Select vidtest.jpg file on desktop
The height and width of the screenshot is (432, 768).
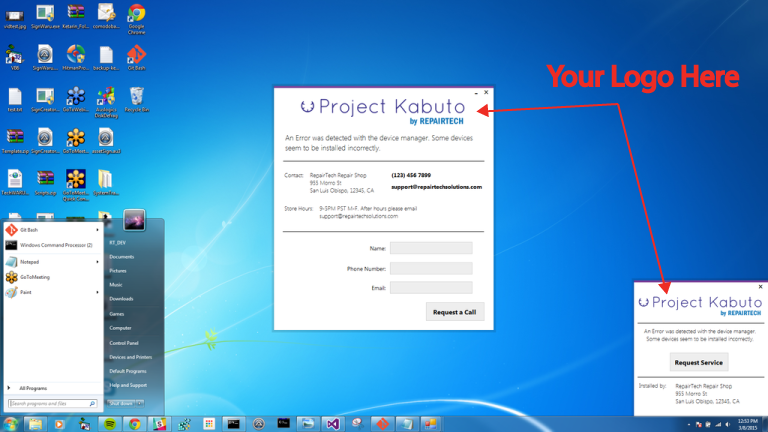(x=15, y=17)
